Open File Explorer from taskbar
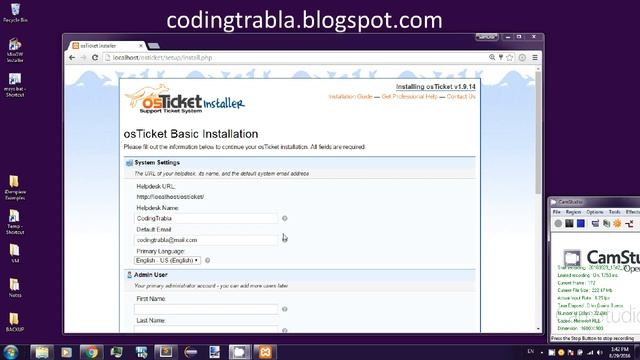Screen dimensions: 640x360 pos(42,352)
